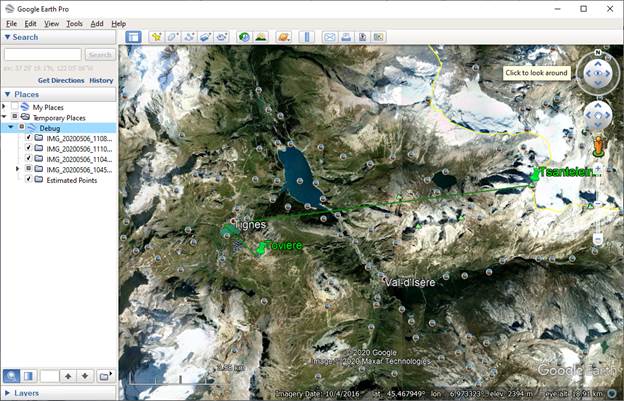The height and width of the screenshot is (401, 624).
Task: Click Get Directions link
Action: click(61, 80)
